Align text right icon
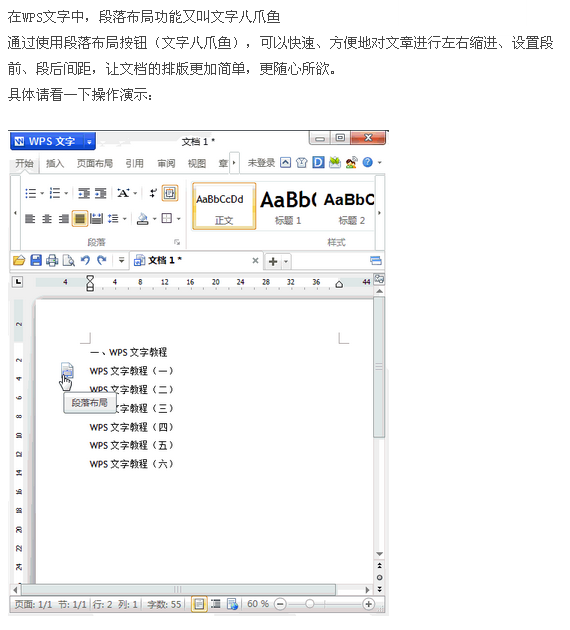 point(63,219)
